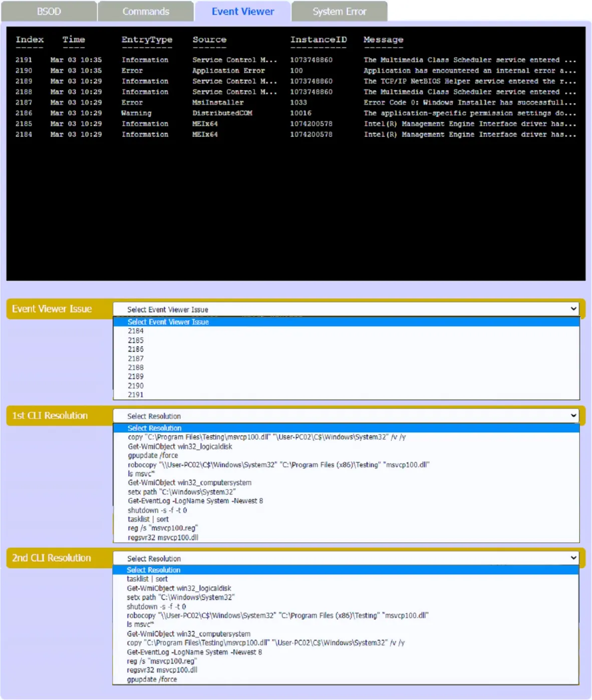Screen dimensions: 592x700
Task: Pick the setx path option under 2nd CLI Resolution
Action: click(346, 597)
